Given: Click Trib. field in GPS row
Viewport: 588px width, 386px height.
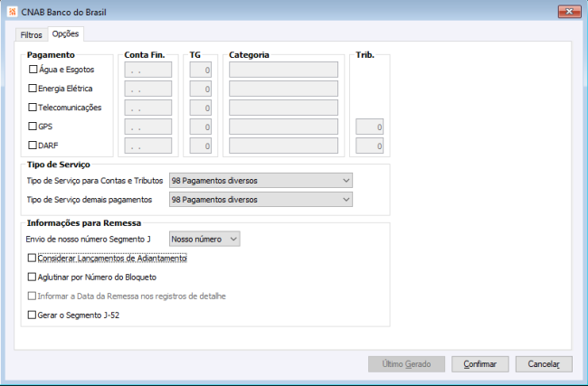Looking at the screenshot, I should (369, 127).
